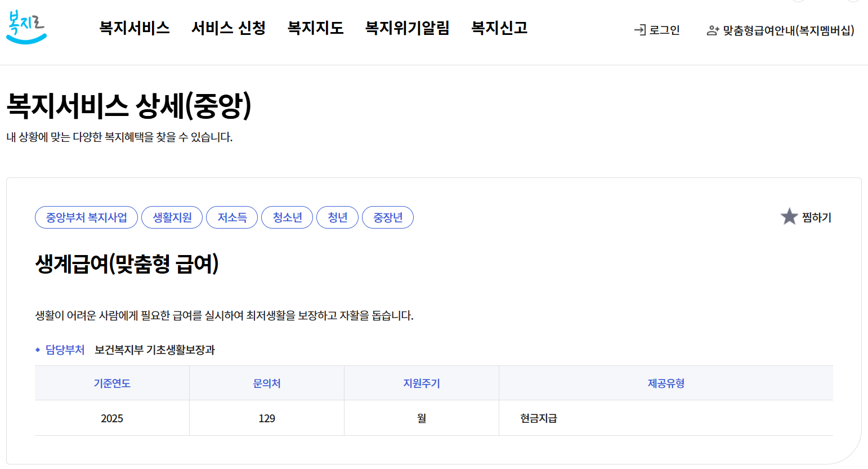The image size is (868, 469).
Task: Open the 복지로 logo home link
Action: pyautogui.click(x=26, y=27)
